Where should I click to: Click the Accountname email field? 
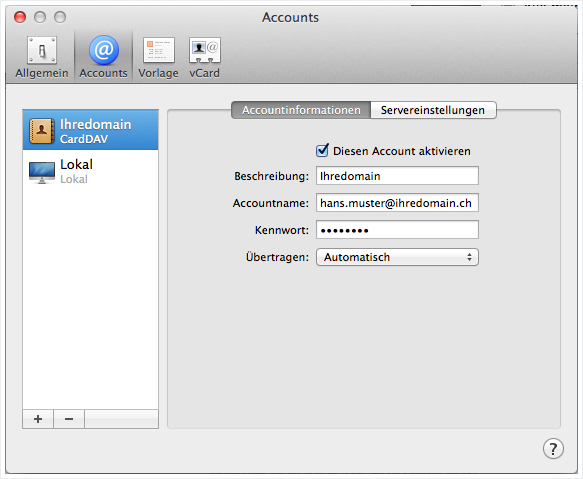click(x=397, y=203)
